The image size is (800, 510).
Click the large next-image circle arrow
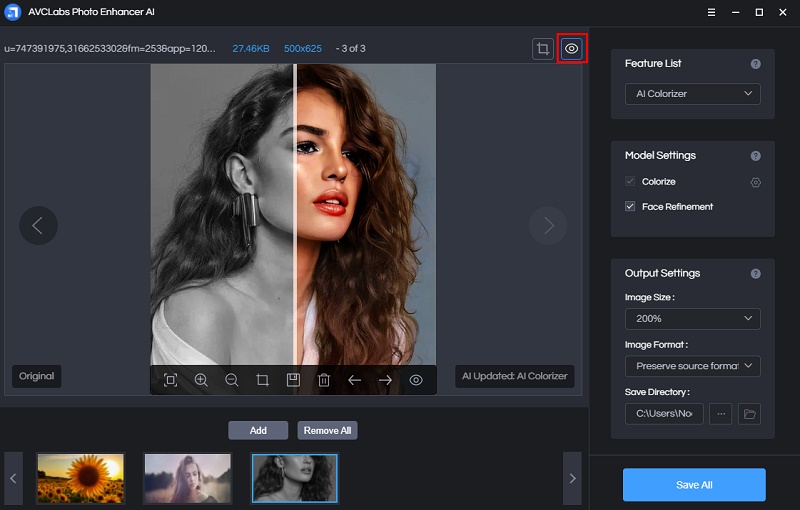[x=548, y=225]
